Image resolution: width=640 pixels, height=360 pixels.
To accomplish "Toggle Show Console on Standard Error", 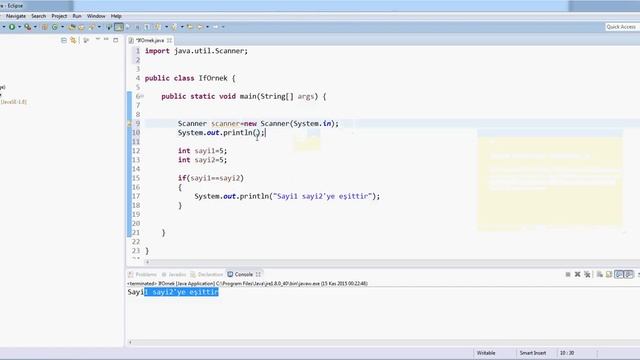I will click(x=629, y=274).
